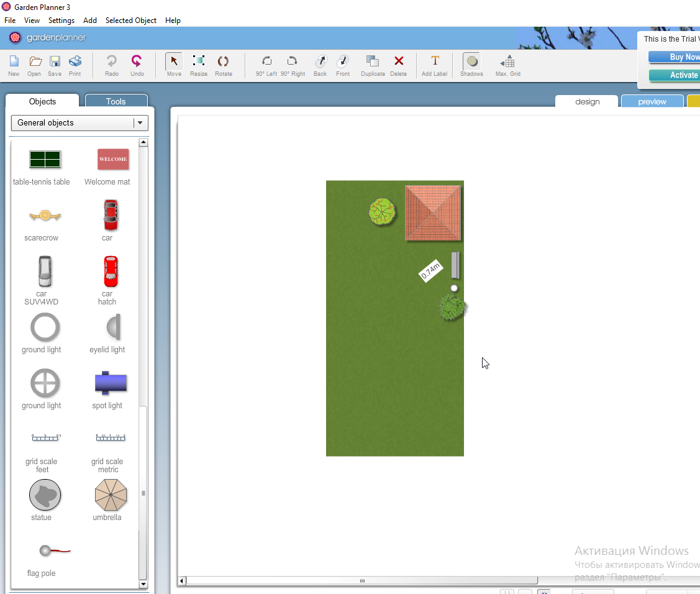This screenshot has width=700, height=594.
Task: Click the gardenplanner logo
Action: point(47,37)
